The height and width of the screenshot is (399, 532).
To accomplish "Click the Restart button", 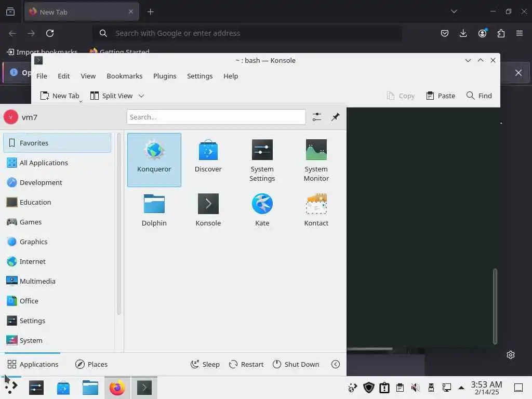I will 246,364.
